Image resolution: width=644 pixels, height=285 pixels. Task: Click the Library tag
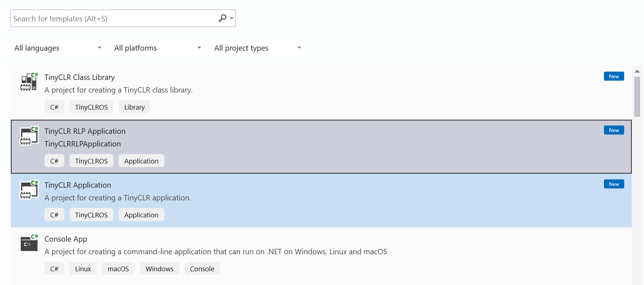tap(134, 107)
